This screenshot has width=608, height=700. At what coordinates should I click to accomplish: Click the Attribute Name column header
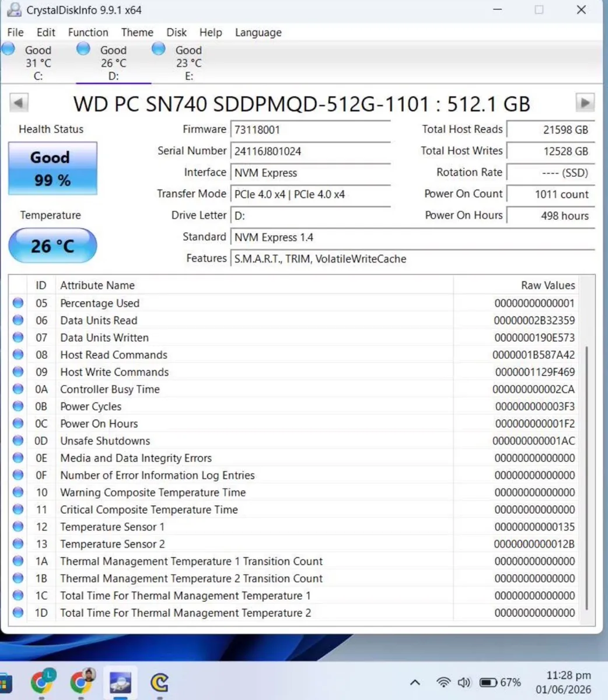coord(254,285)
